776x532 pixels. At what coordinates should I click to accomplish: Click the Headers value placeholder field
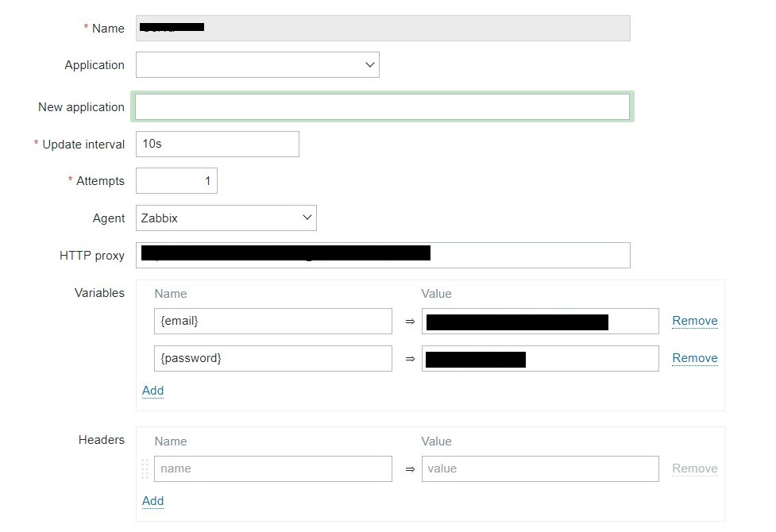click(x=539, y=468)
